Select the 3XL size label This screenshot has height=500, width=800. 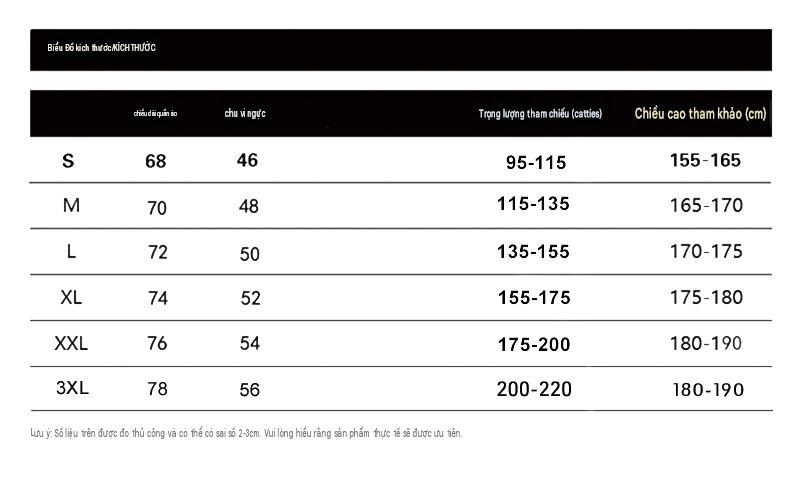[x=72, y=388]
